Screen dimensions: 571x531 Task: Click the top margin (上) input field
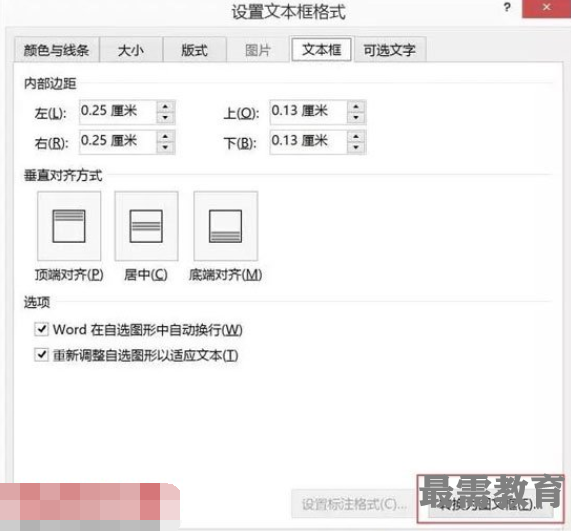point(309,112)
